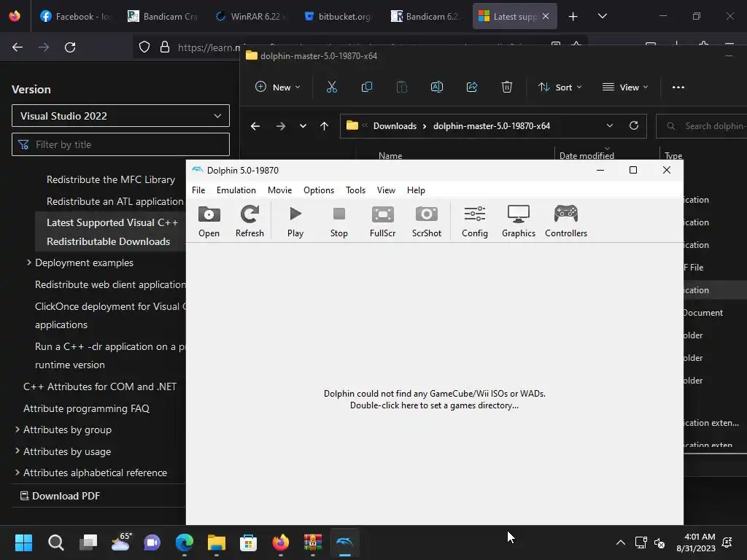Open the list all tabs chevron

click(x=603, y=16)
